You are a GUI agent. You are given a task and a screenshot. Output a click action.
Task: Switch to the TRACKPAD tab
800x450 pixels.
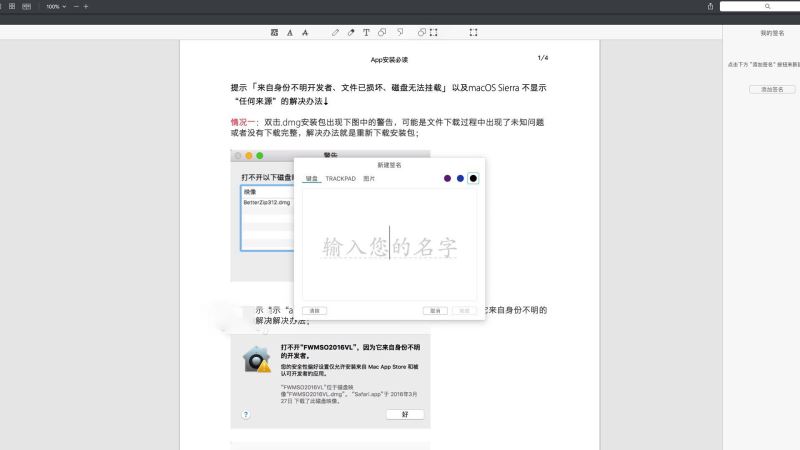coord(340,179)
